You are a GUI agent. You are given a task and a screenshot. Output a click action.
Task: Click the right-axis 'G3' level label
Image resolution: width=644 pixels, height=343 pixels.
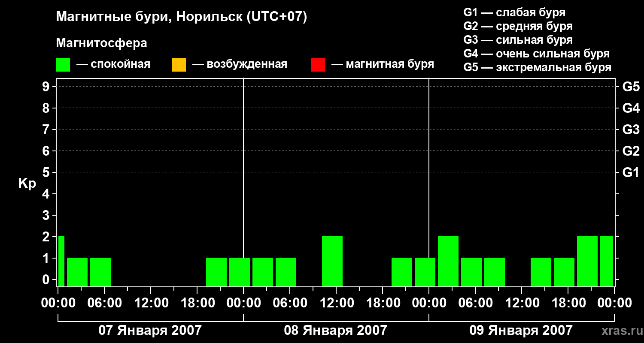click(631, 129)
